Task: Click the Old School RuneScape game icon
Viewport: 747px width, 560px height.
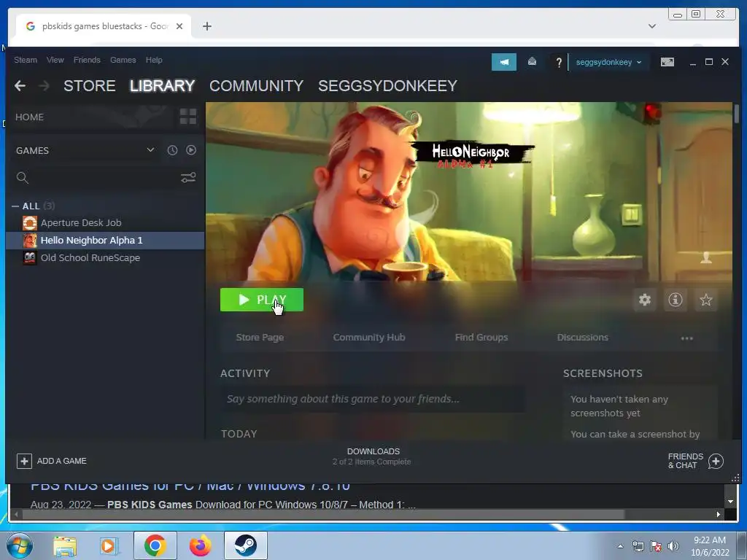Action: 29,258
